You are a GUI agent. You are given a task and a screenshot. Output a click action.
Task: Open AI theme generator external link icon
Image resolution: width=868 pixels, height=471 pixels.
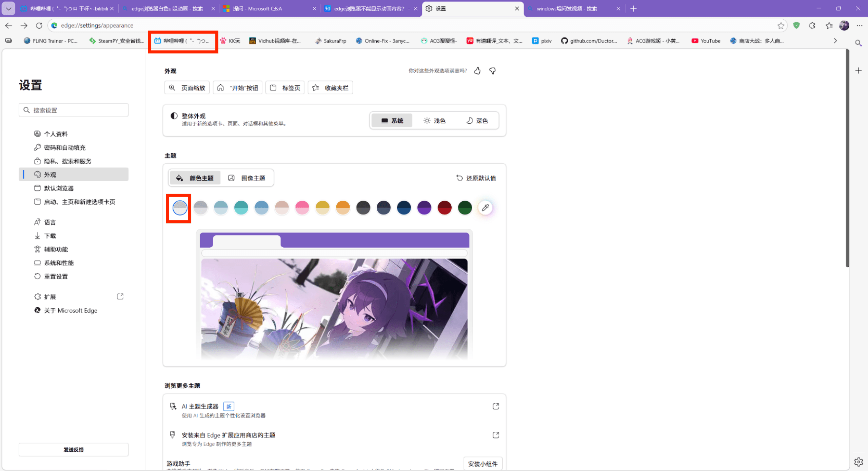[x=495, y=406]
